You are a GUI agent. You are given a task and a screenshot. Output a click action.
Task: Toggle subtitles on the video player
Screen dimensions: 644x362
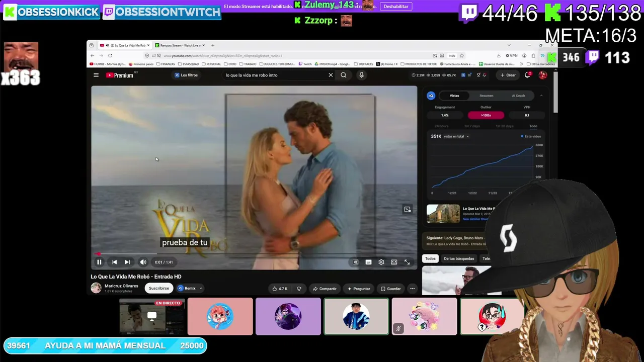pyautogui.click(x=368, y=262)
